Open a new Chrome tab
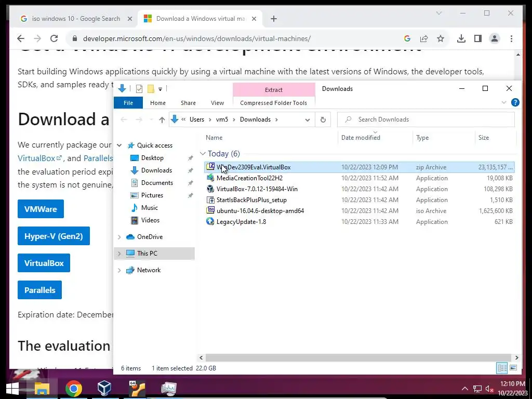 point(274,19)
